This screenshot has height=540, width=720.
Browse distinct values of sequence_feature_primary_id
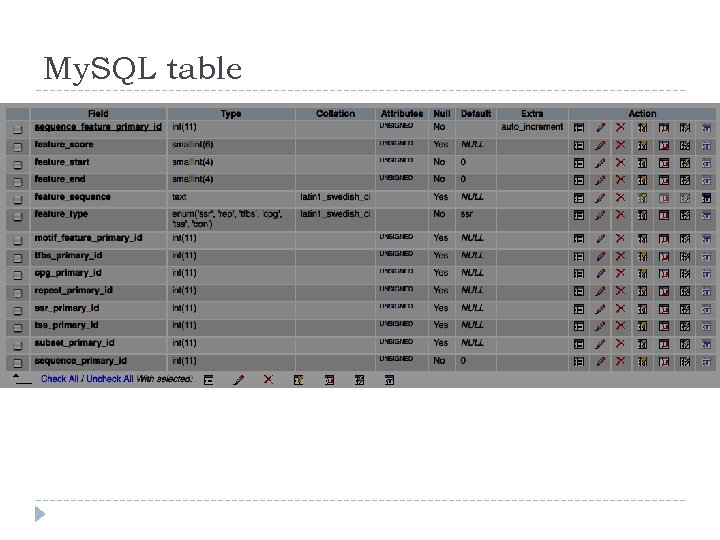[579, 128]
